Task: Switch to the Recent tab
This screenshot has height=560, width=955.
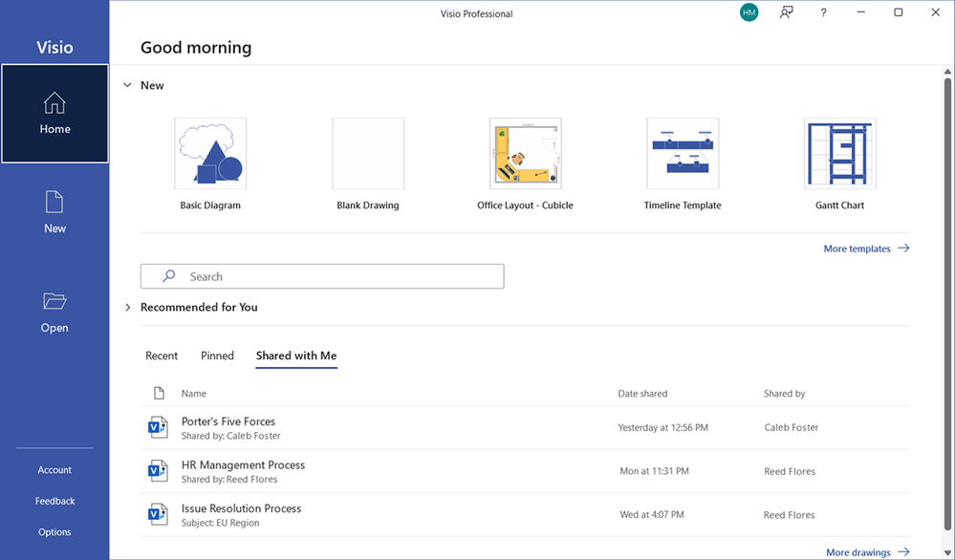Action: [162, 355]
